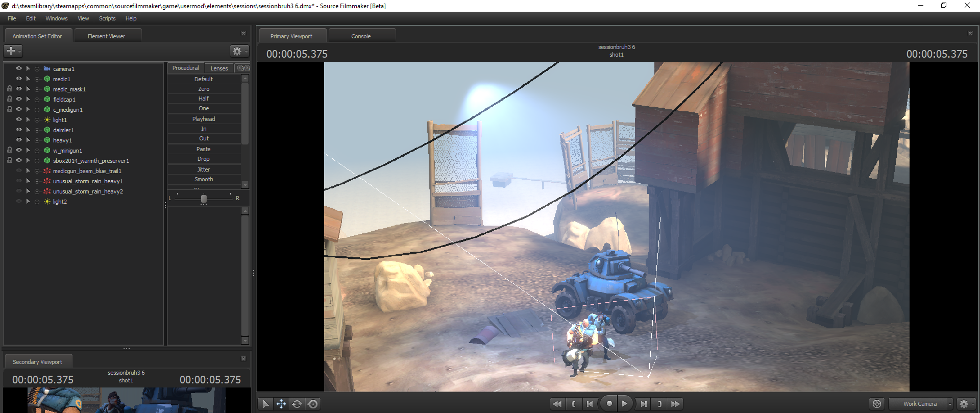980x413 pixels.
Task: Switch to the Lenses presets tab
Action: 219,68
